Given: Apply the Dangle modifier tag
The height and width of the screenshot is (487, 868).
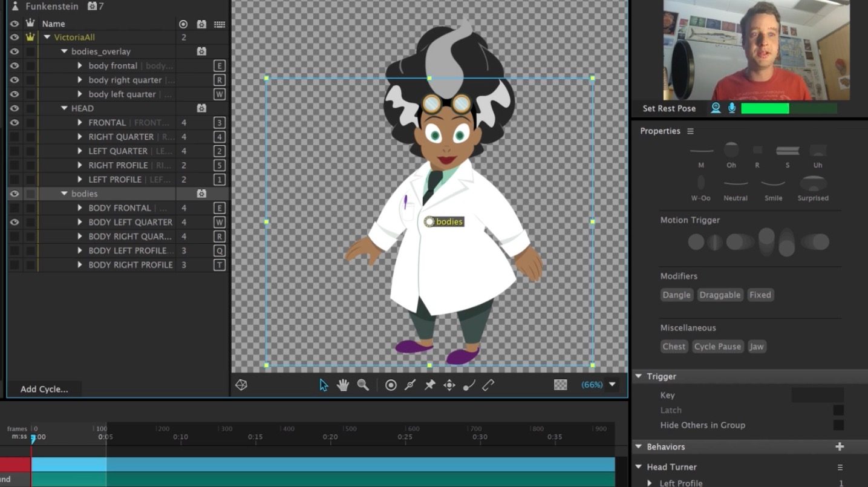Looking at the screenshot, I should pyautogui.click(x=676, y=295).
